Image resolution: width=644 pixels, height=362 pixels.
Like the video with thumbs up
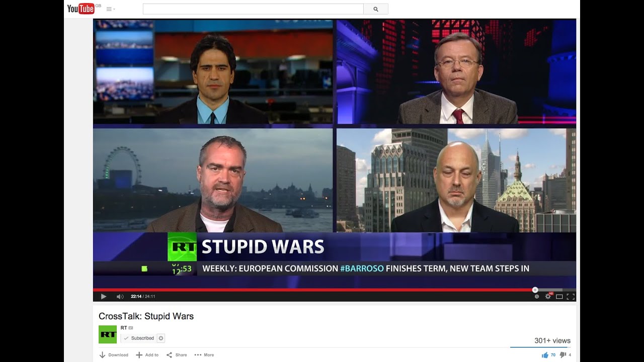point(545,355)
